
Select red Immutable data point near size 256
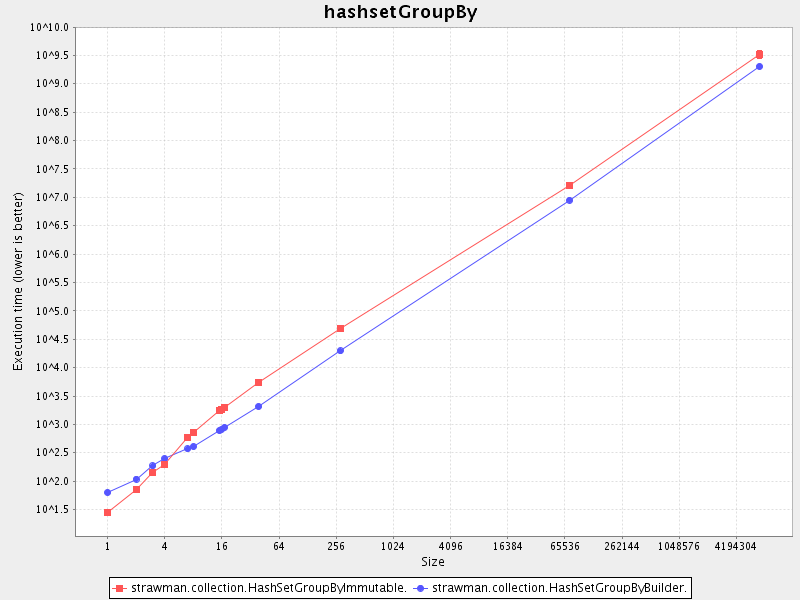point(340,329)
